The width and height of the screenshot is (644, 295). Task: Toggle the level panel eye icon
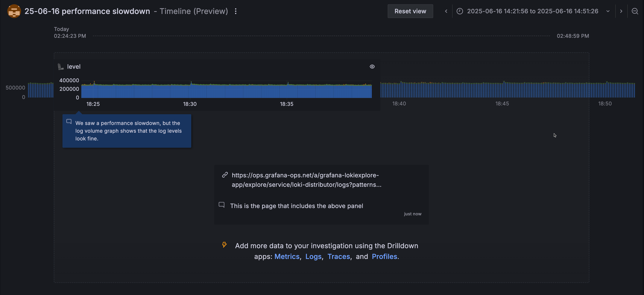pos(372,67)
